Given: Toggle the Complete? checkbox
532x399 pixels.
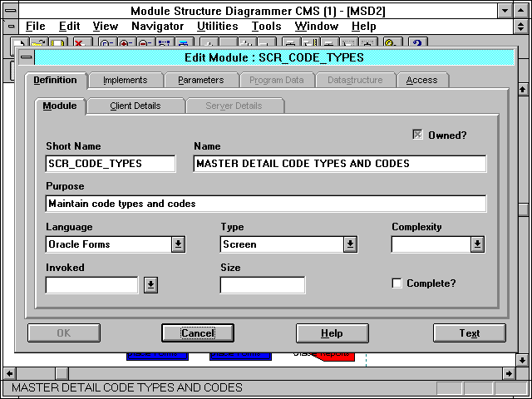Looking at the screenshot, I should click(397, 283).
